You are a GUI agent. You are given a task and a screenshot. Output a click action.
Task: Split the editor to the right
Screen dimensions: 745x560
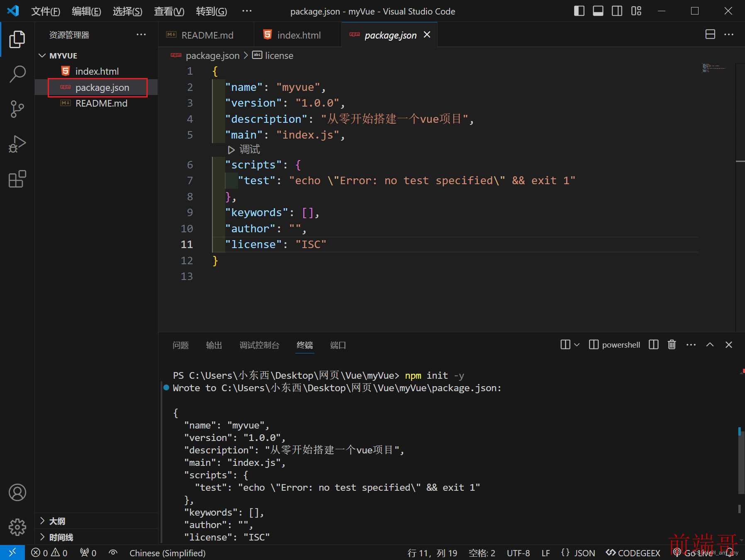pos(710,34)
